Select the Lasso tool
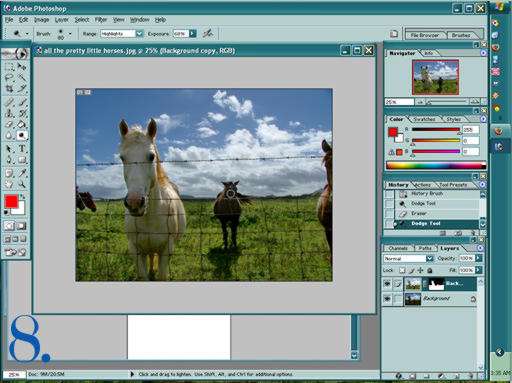 [x=9, y=78]
